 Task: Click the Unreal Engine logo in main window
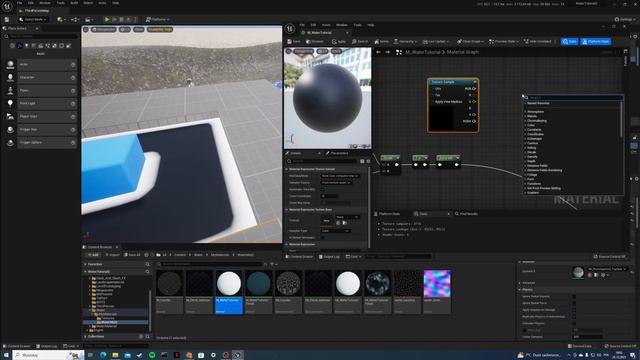click(7, 7)
